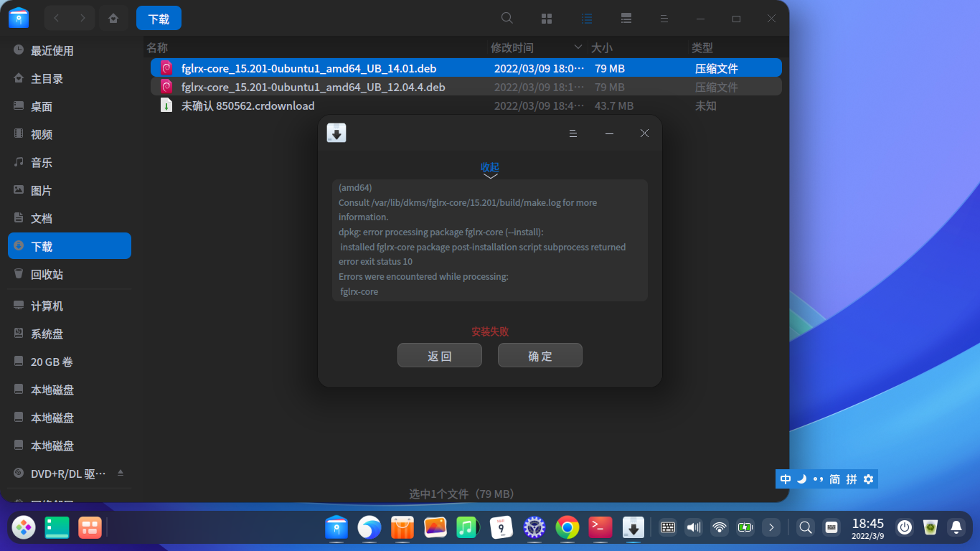Launch Google Chrome from the dock
This screenshot has width=980, height=551.
567,527
